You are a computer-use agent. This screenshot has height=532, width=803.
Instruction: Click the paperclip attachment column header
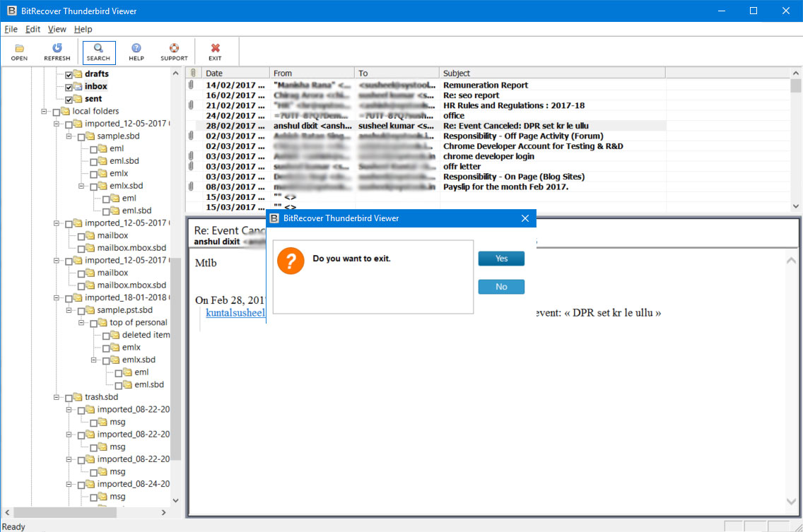[x=193, y=73]
